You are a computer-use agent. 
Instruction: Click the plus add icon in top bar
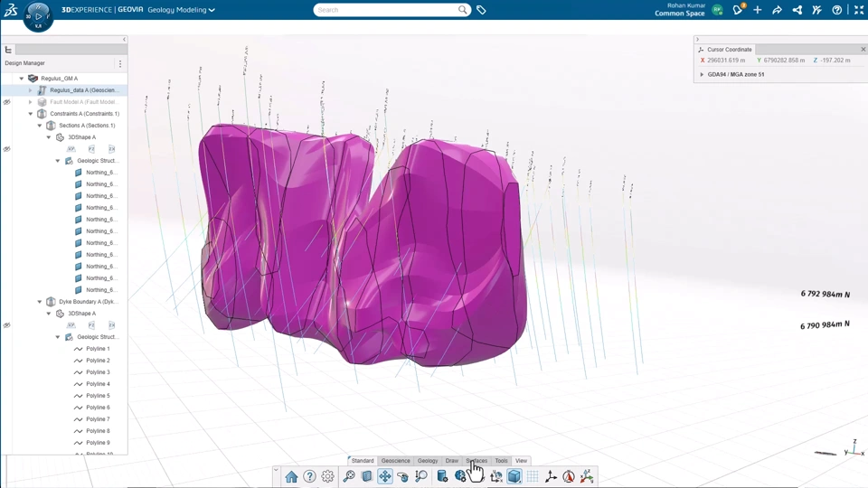click(758, 10)
